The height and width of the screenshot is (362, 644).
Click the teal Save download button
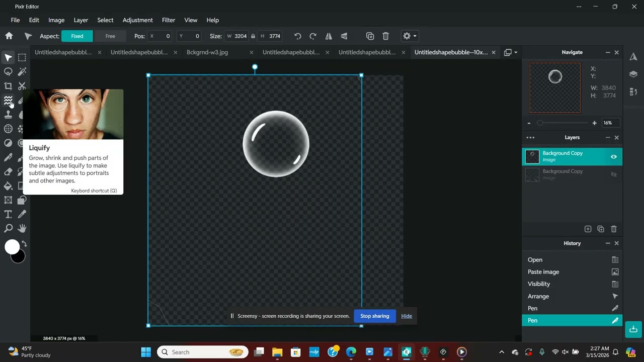tap(633, 329)
